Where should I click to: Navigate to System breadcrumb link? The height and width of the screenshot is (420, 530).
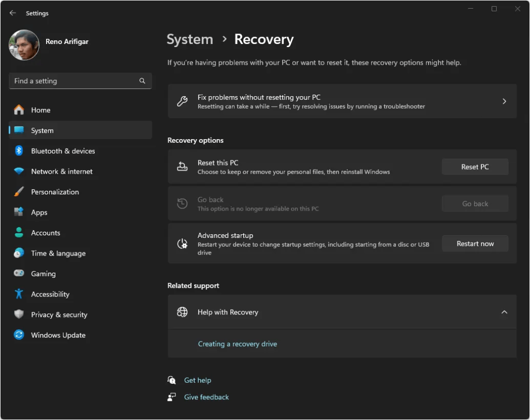[x=189, y=39]
